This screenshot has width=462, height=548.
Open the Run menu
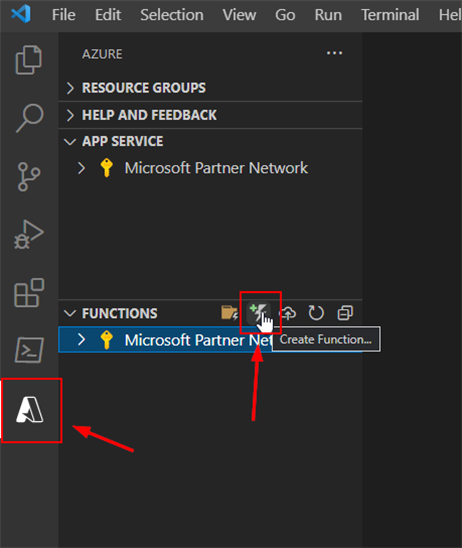(328, 15)
